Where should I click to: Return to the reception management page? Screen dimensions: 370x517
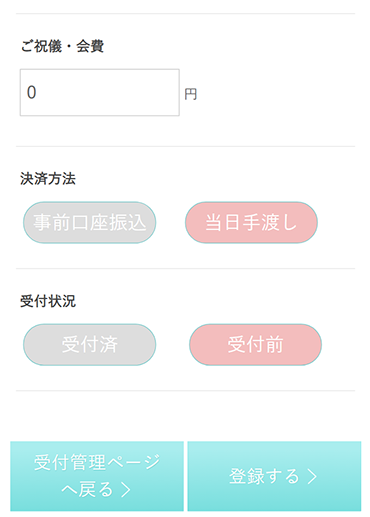[x=97, y=476]
